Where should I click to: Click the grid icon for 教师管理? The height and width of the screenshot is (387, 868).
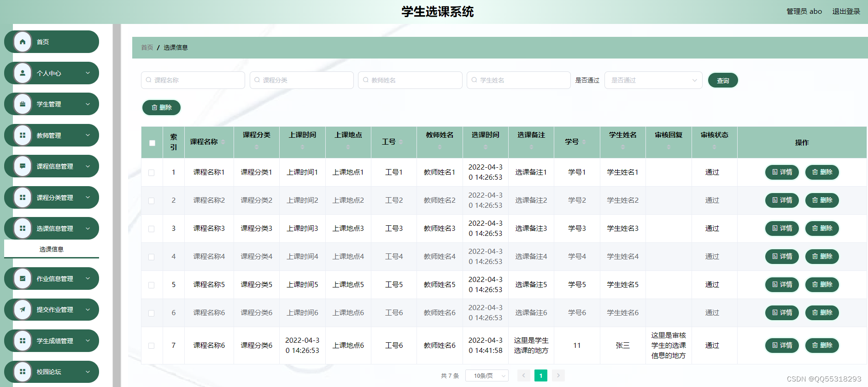23,135
